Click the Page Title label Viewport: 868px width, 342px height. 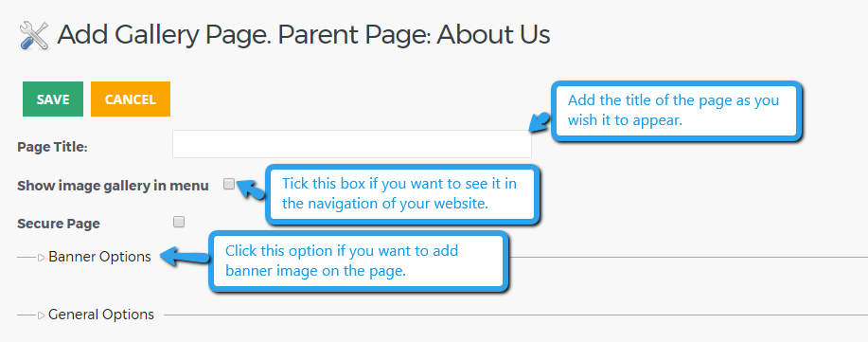tap(53, 147)
